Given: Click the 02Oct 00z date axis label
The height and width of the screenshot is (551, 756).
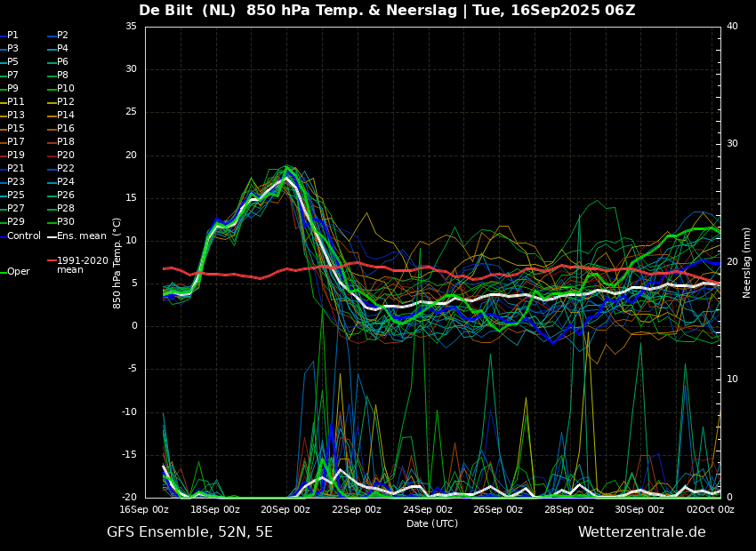Looking at the screenshot, I should coord(711,509).
